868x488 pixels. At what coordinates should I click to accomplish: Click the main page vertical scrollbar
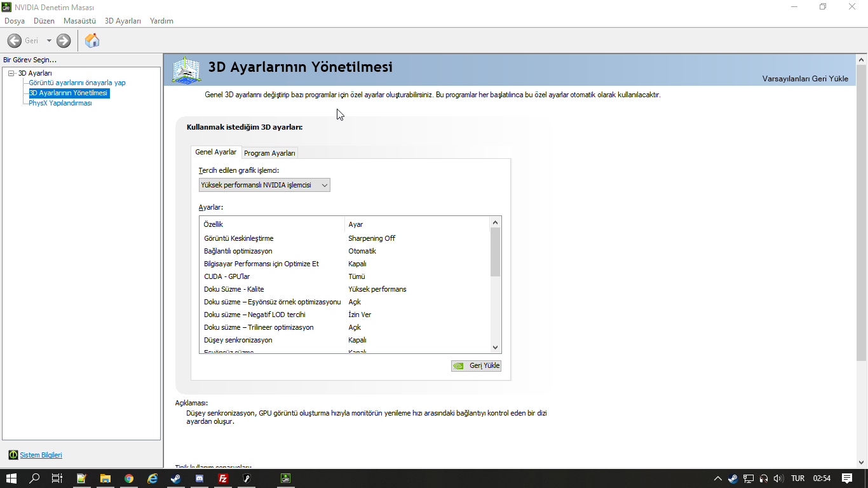tap(862, 212)
